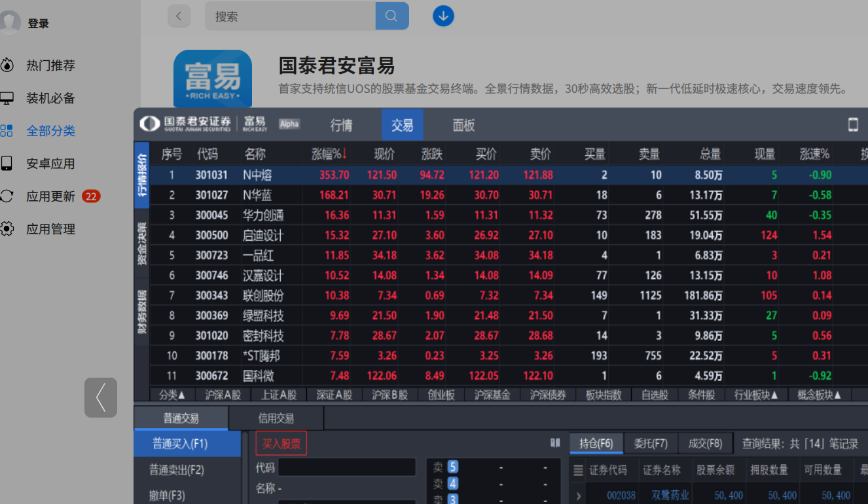This screenshot has height=504, width=868.
Task: Open the 成交(F8) tab
Action: coord(705,444)
